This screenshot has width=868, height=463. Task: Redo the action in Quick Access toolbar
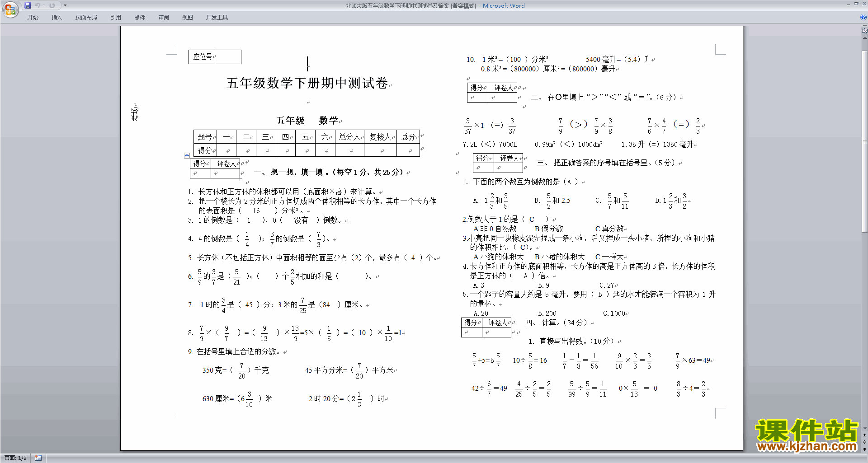click(52, 5)
